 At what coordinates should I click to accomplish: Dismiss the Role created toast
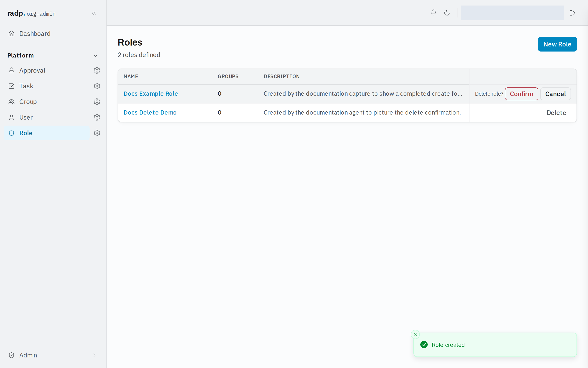coord(415,334)
